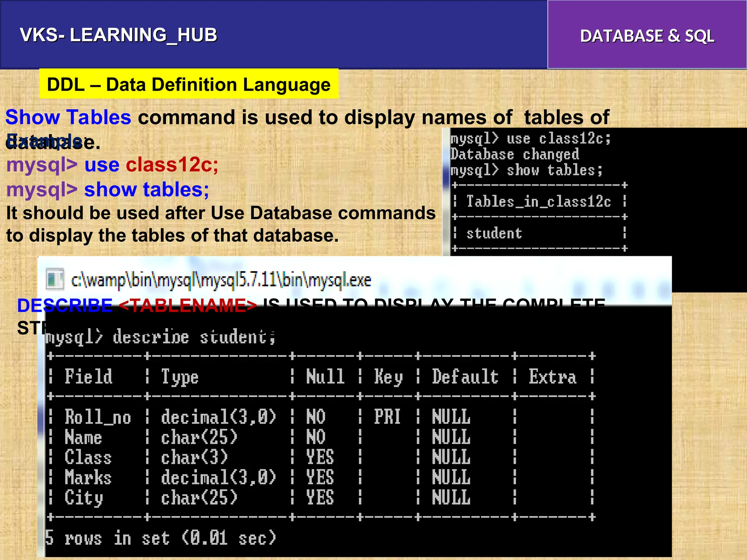Screen dimensions: 747x560
Task: Click the 'Field' column header
Action: pos(89,377)
